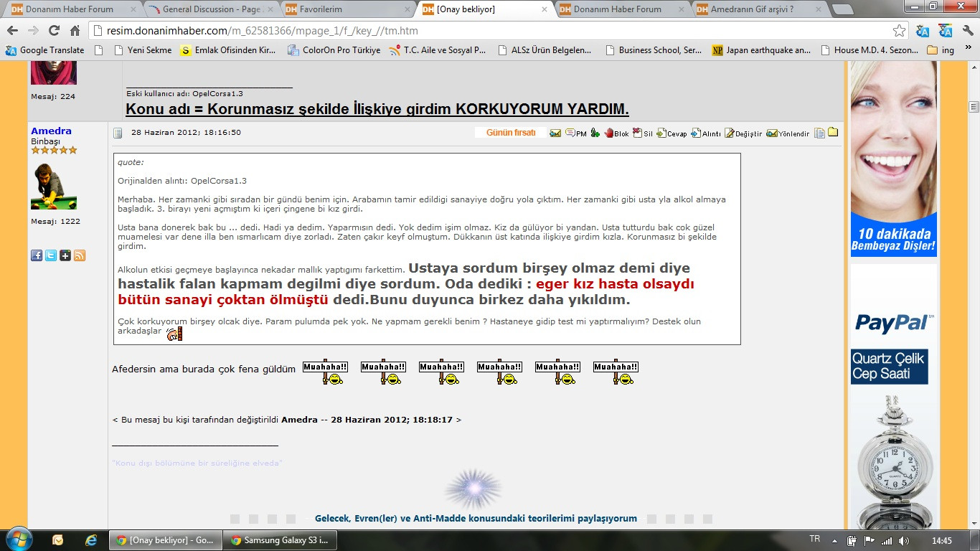Click the PayPal Quartz watch ad

[894, 397]
